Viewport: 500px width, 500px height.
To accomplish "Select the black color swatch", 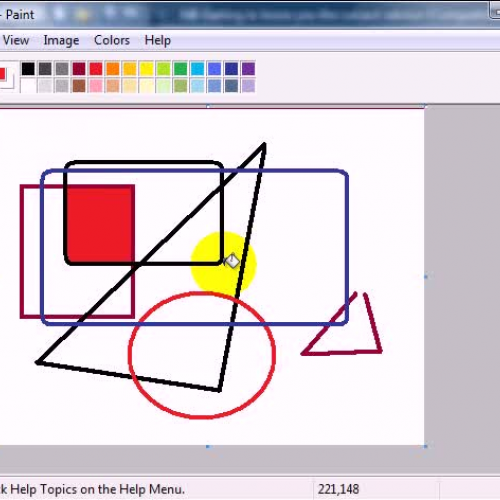I will [x=28, y=69].
